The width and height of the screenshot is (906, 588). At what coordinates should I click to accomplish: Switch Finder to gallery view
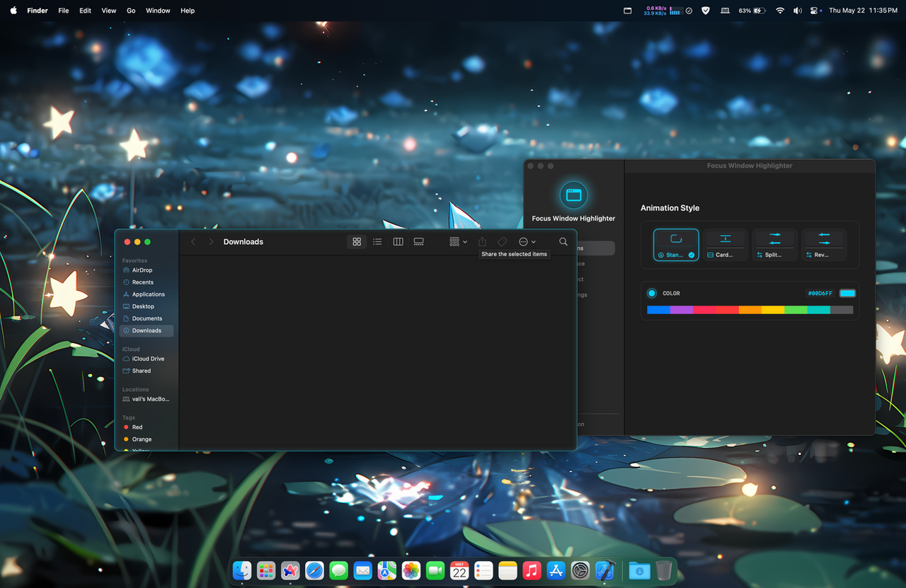[418, 242]
